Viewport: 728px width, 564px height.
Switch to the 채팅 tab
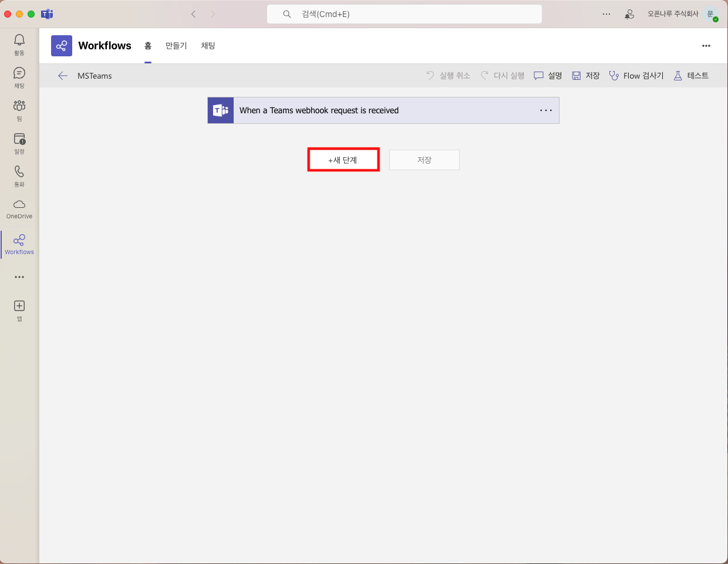[x=208, y=46]
